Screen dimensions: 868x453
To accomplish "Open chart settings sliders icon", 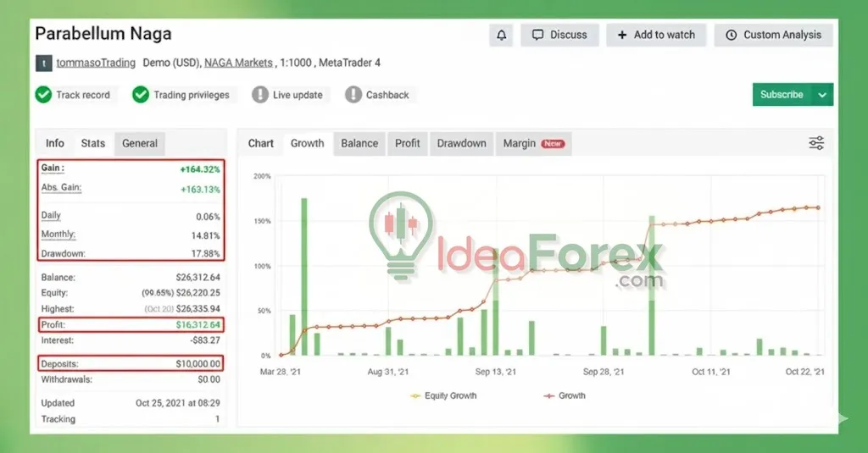I will [x=816, y=143].
